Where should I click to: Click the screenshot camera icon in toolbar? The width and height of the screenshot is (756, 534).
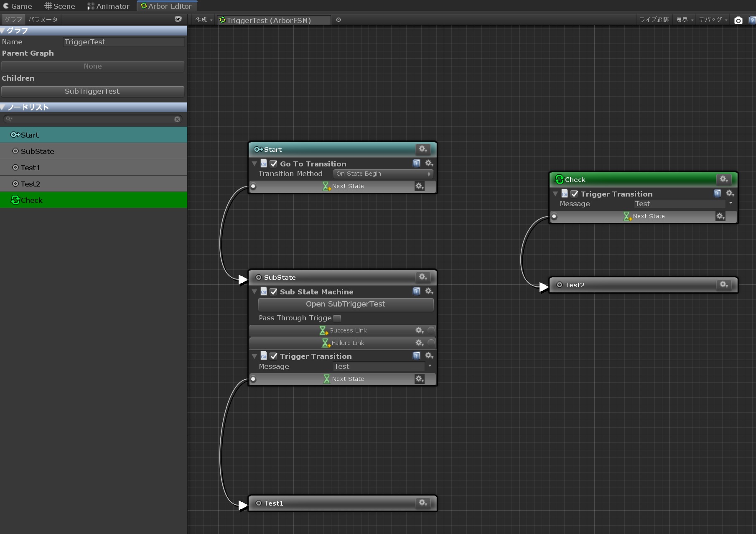coord(738,20)
